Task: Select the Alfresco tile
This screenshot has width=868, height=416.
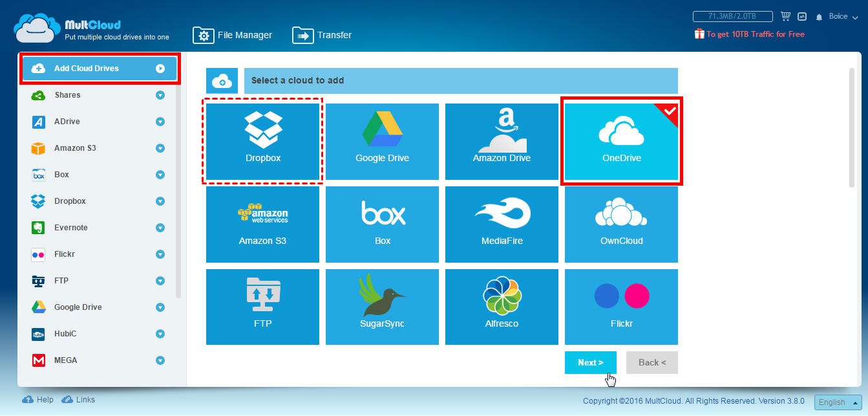Action: tap(502, 307)
